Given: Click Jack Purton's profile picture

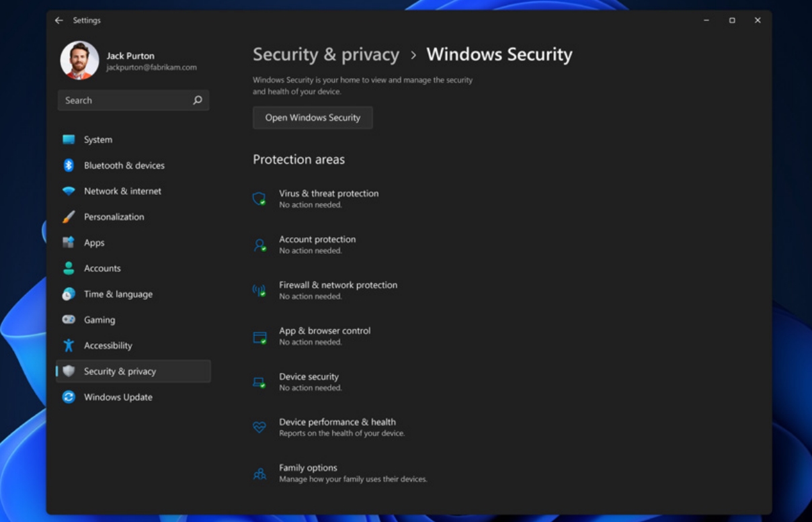Looking at the screenshot, I should point(79,60).
